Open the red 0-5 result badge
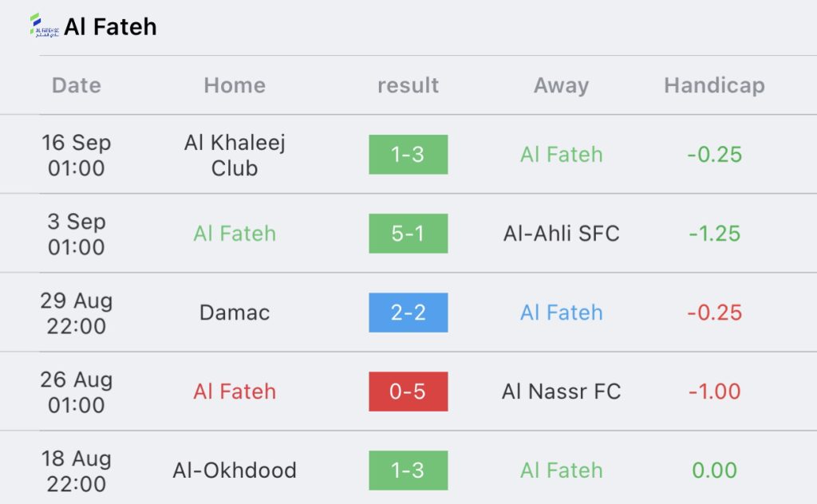Viewport: 817px width, 504px height. point(408,392)
